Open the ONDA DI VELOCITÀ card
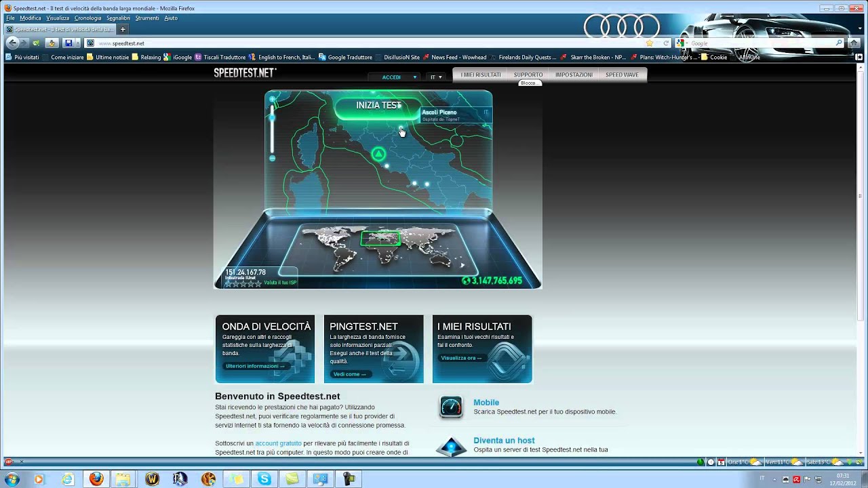The width and height of the screenshot is (868, 488). 265,349
